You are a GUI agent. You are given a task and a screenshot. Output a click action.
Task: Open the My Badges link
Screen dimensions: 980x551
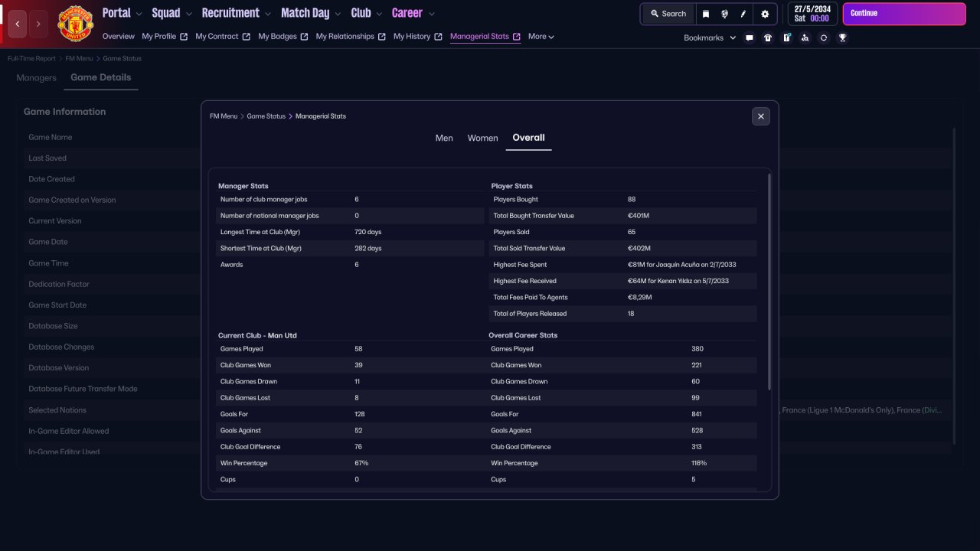[277, 37]
